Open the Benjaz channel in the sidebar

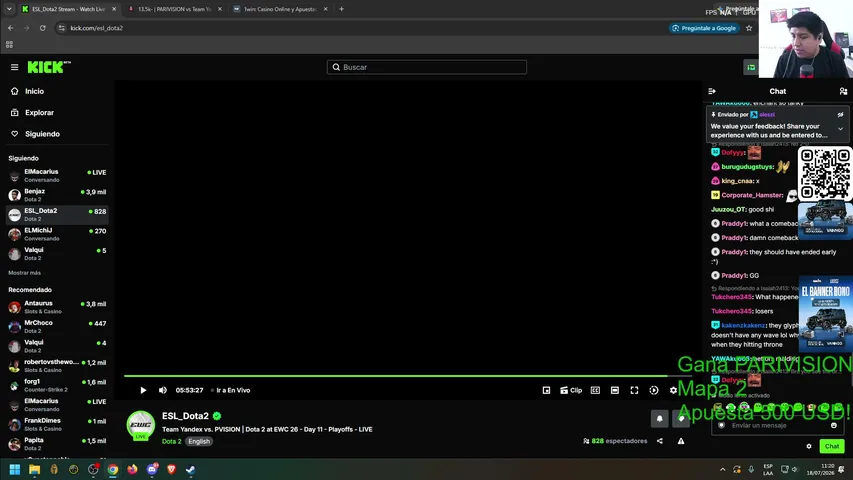click(57, 195)
